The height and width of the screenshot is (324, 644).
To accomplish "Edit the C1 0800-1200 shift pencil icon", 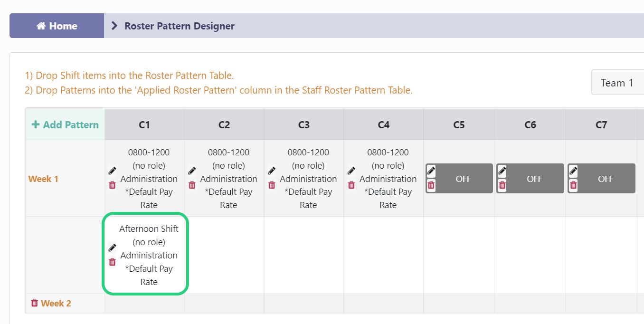I will 112,171.
